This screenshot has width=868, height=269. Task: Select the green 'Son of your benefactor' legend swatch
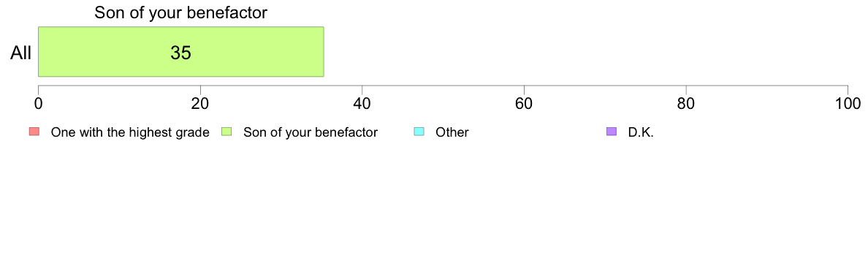(x=226, y=132)
